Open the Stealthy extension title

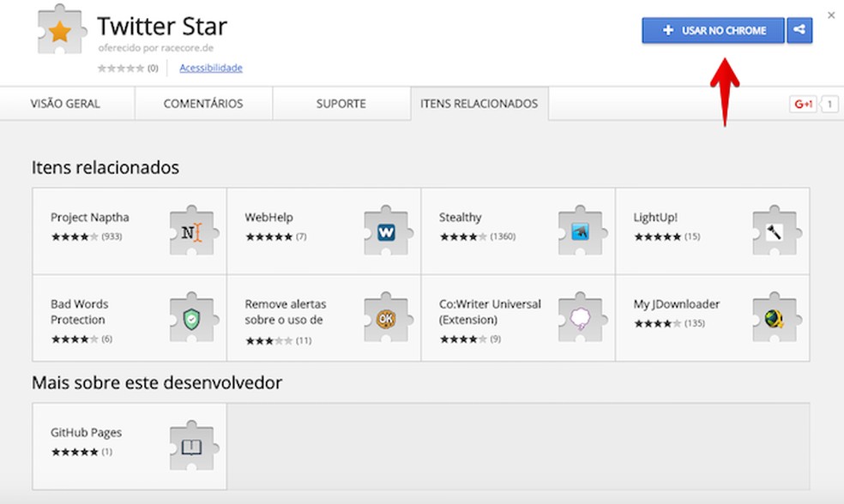(x=461, y=218)
